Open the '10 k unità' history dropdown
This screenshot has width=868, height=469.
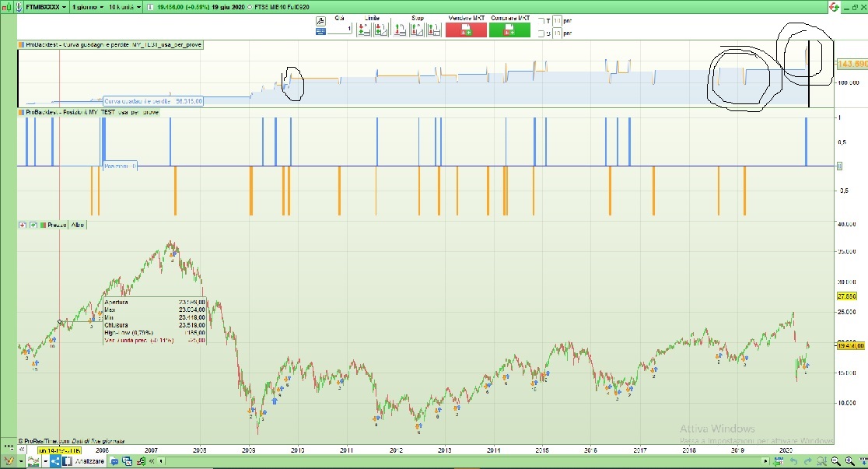point(124,7)
